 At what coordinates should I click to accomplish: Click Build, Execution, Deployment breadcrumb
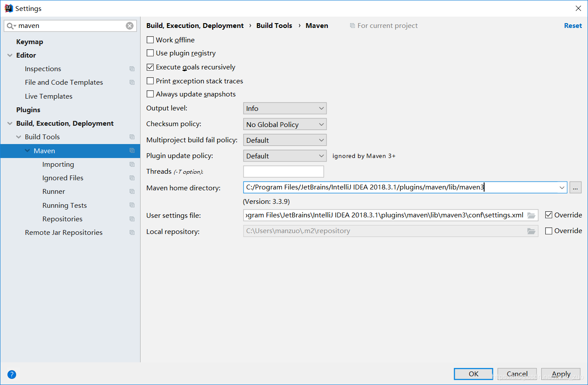[195, 26]
